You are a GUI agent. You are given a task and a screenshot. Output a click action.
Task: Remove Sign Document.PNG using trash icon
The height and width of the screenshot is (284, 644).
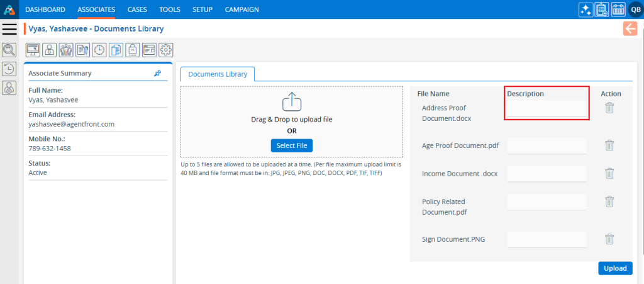tap(609, 239)
